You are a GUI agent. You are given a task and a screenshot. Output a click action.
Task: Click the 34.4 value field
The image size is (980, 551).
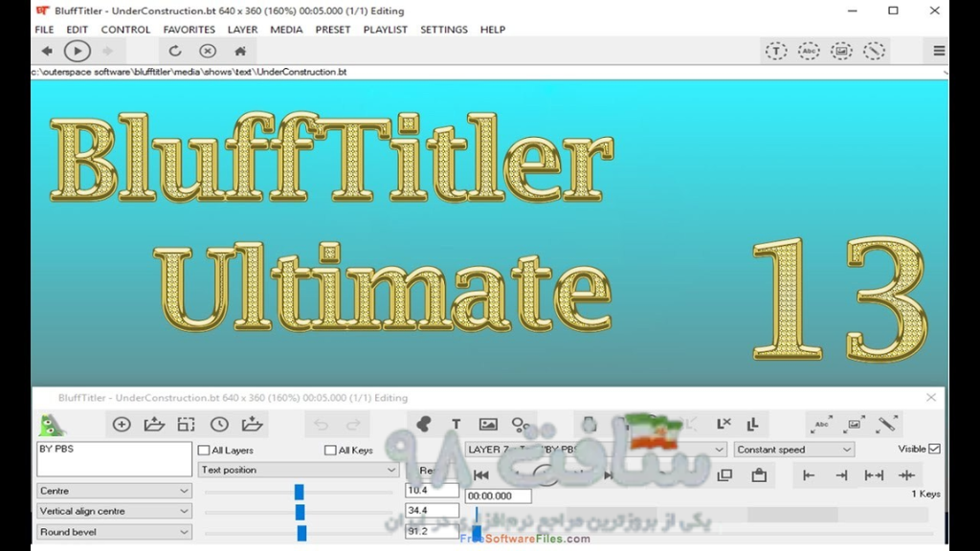pyautogui.click(x=432, y=511)
